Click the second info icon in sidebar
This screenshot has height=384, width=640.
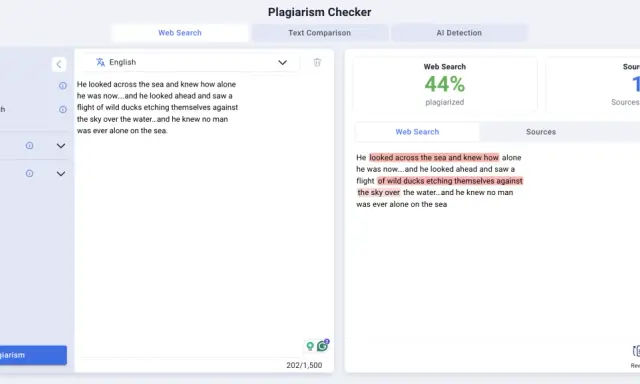63,109
